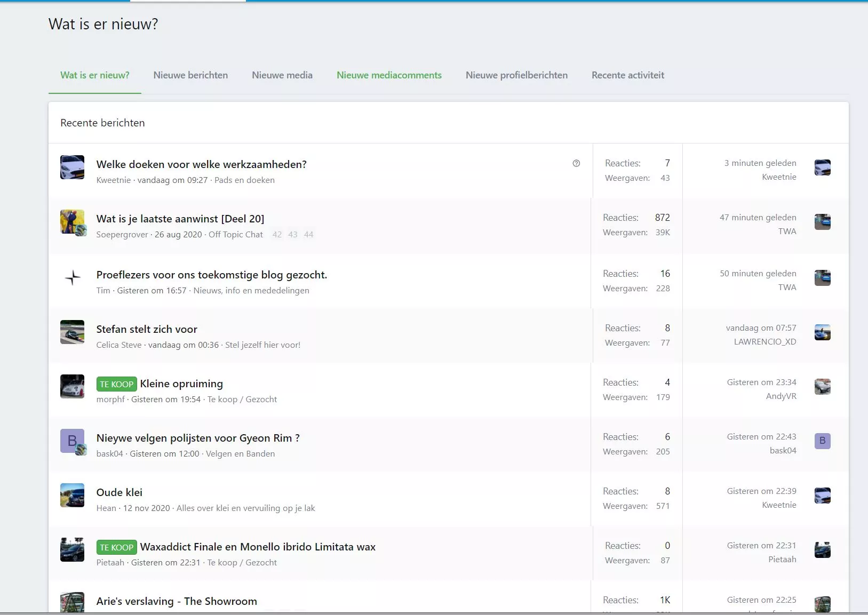This screenshot has width=868, height=615.
Task: Jump to latest post 'Gisteren om 22:43'
Action: (761, 437)
